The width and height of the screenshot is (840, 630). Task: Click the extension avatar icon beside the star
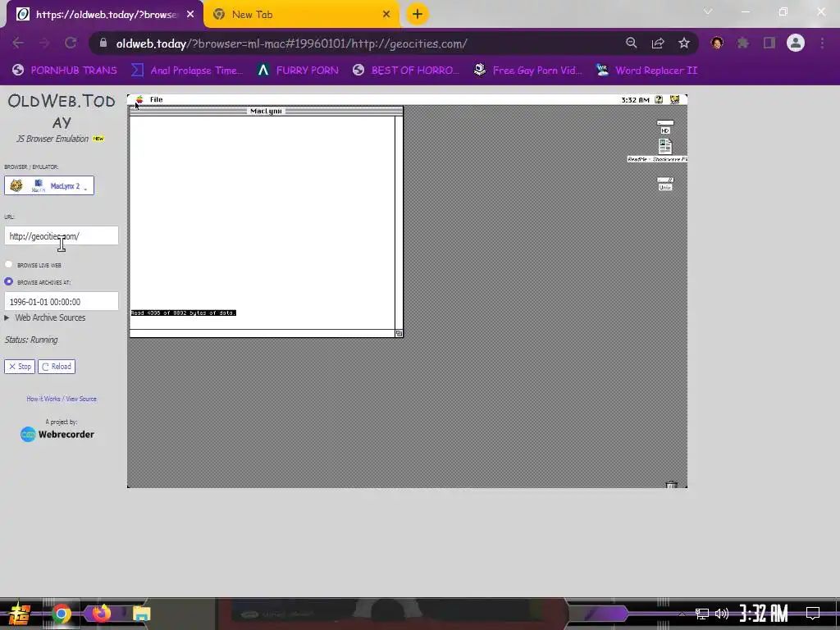(717, 43)
